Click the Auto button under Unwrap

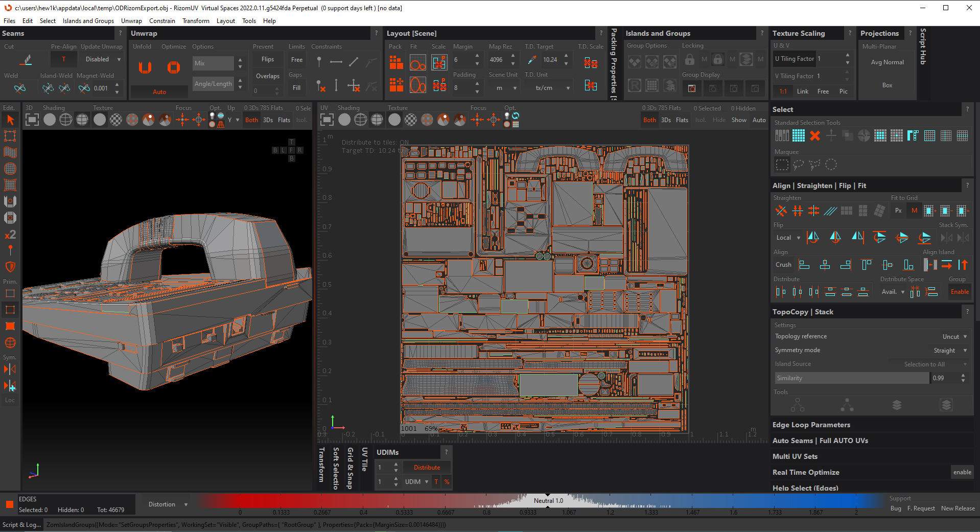pyautogui.click(x=159, y=92)
